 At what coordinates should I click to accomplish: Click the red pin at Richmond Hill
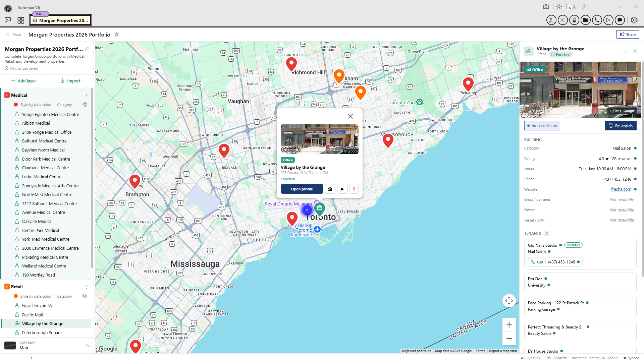click(291, 64)
